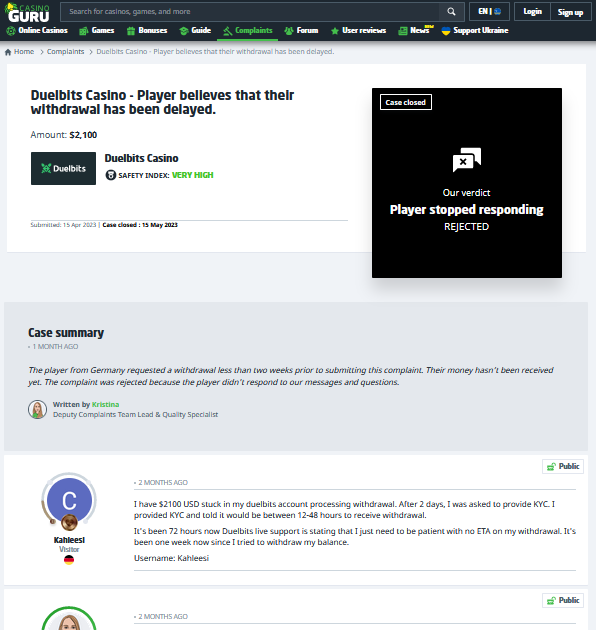
Task: Click the Bonuses gift icon
Action: [x=131, y=31]
